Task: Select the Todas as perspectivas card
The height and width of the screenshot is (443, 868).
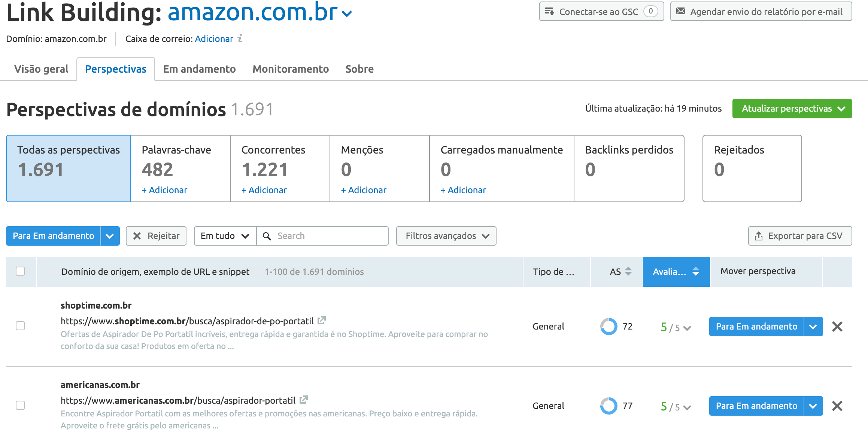Action: [x=69, y=169]
